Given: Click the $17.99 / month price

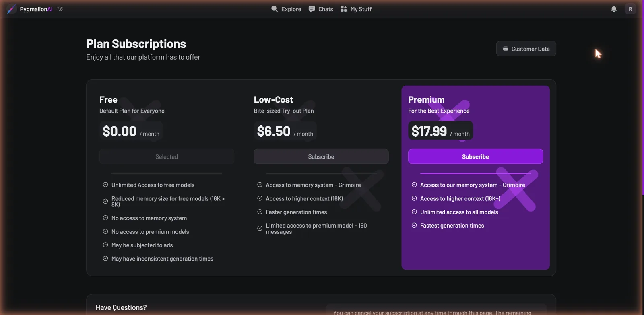Looking at the screenshot, I should [440, 131].
